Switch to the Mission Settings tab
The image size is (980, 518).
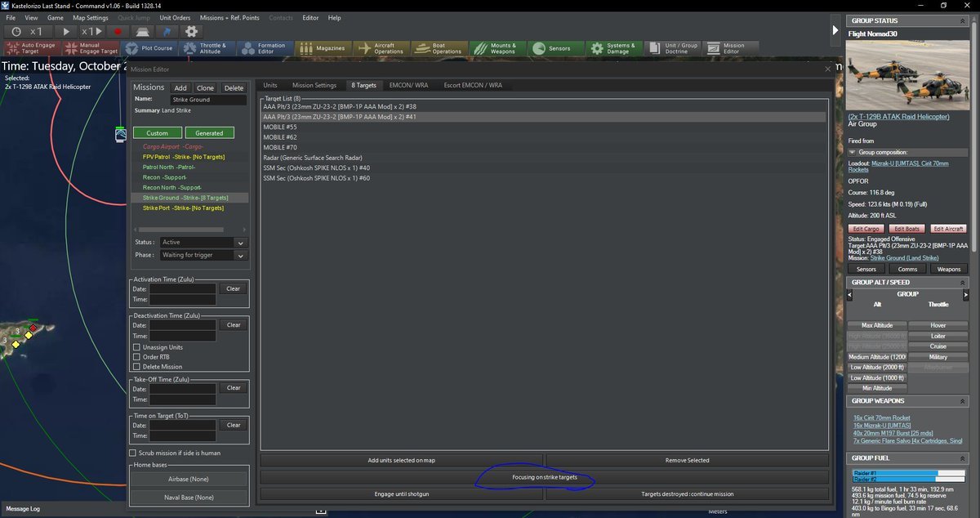(314, 85)
